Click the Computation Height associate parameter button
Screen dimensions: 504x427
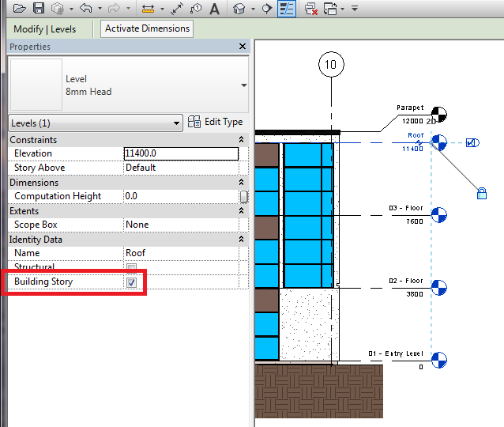244,196
